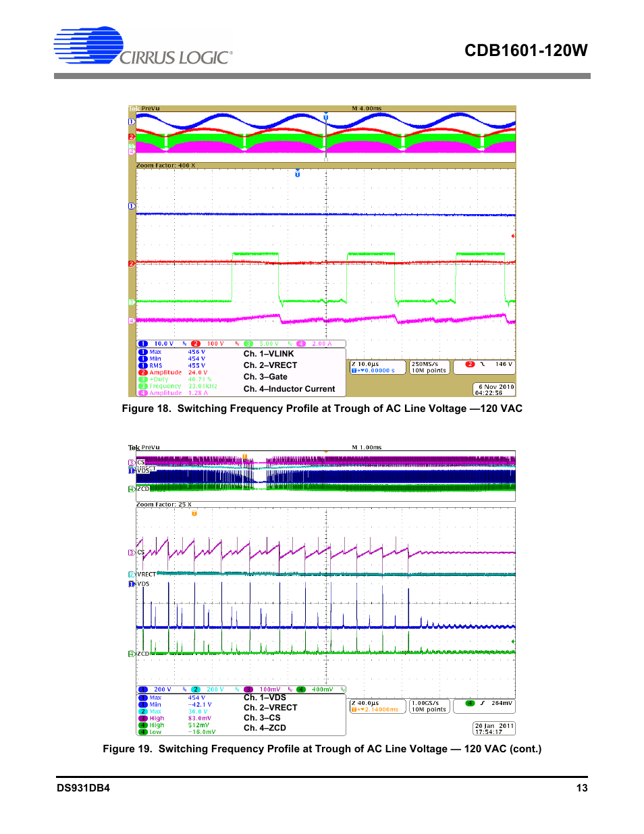Click the "Zoom Factor: 400 X" label
Viewport: 644px width, 834px height.
(166, 165)
